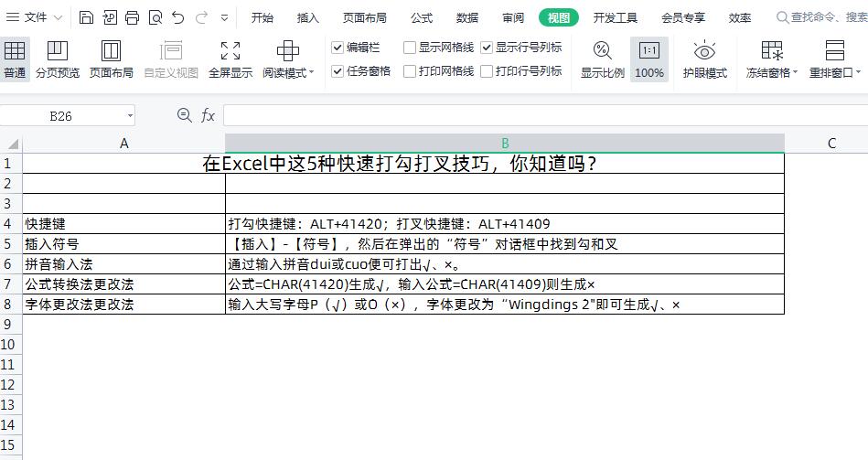Switch to 分页预览 page break preview
Viewport: 868px width, 460px height.
tap(58, 59)
